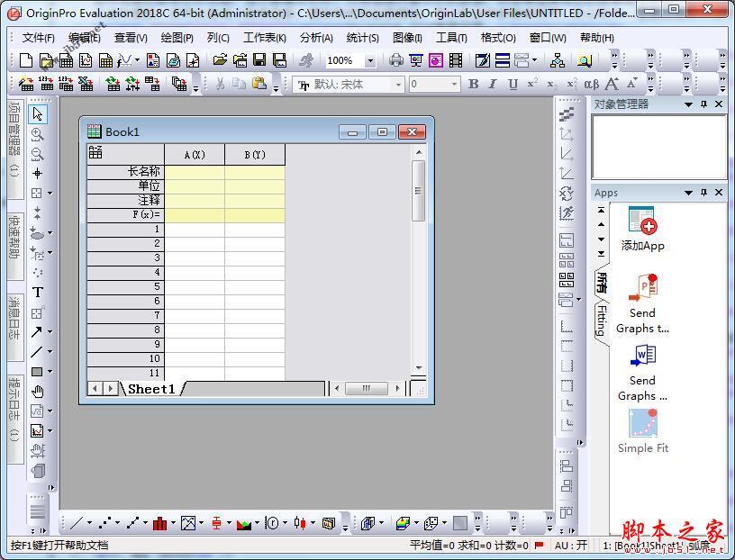Viewport: 735px width, 560px height.
Task: Click the Area plot icon
Action: [244, 523]
